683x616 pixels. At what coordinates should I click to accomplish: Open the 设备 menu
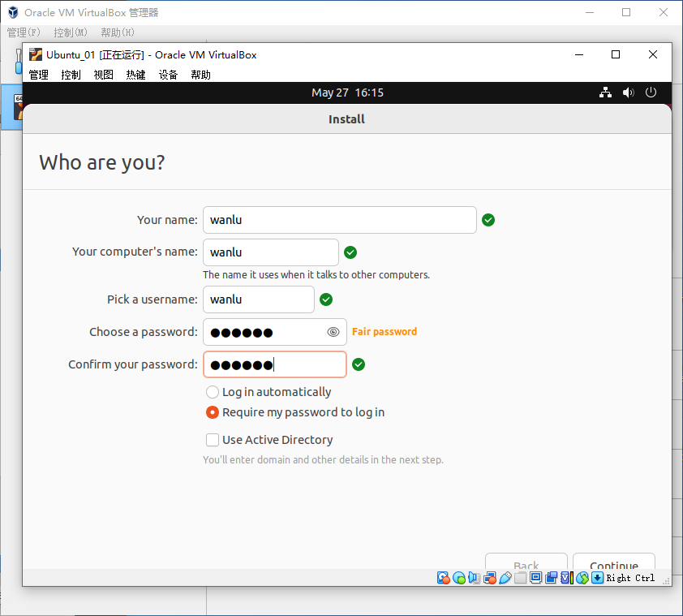[x=168, y=75]
